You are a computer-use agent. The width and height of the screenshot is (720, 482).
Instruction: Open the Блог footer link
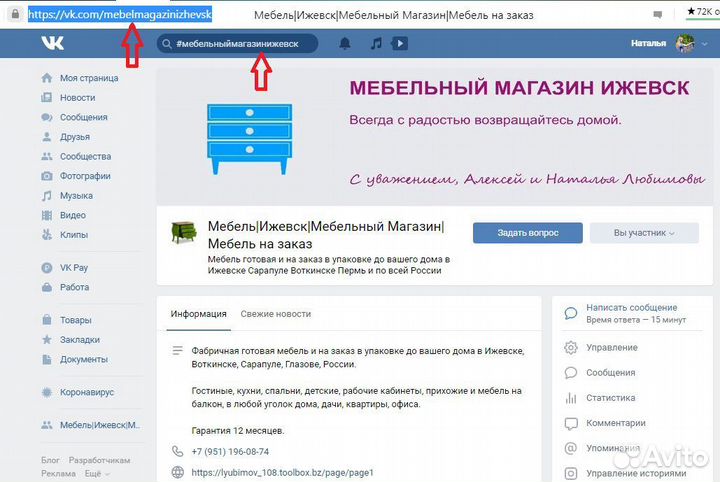coord(50,460)
